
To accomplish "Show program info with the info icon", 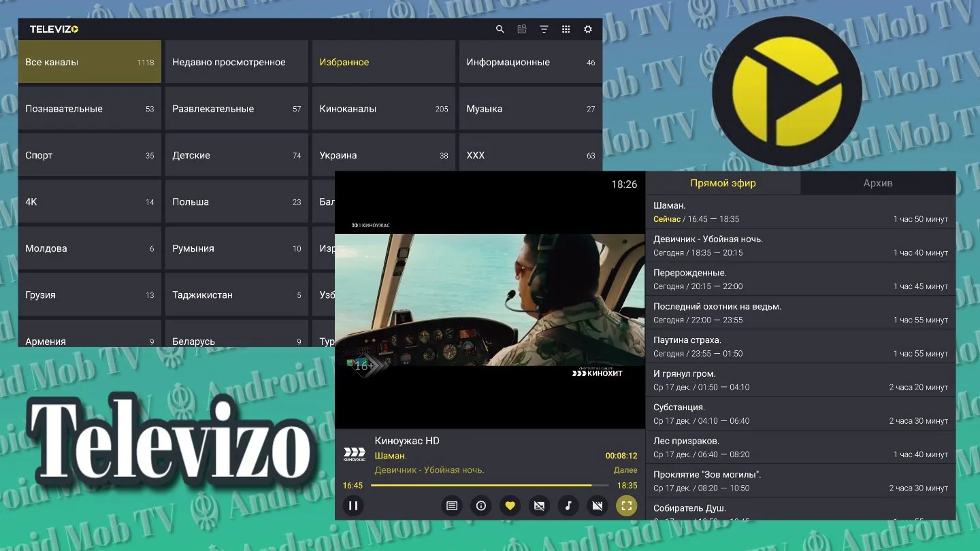I will click(481, 505).
